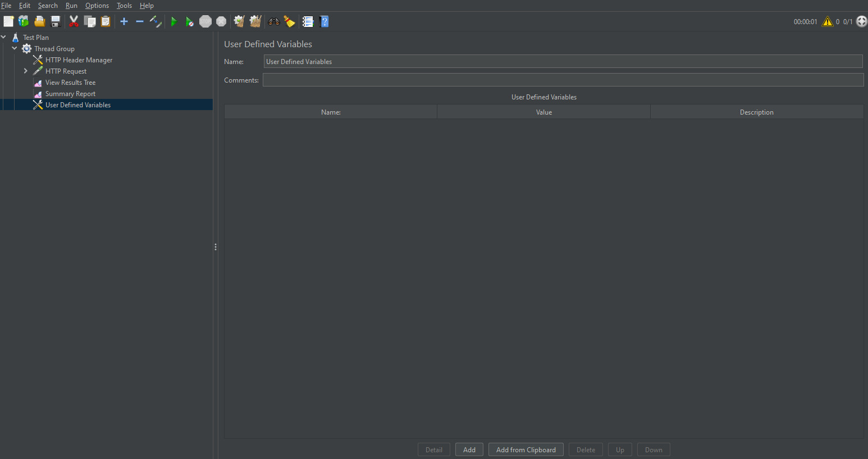Toggle enabled state with the Toggle icon
868x459 pixels.
(x=156, y=21)
